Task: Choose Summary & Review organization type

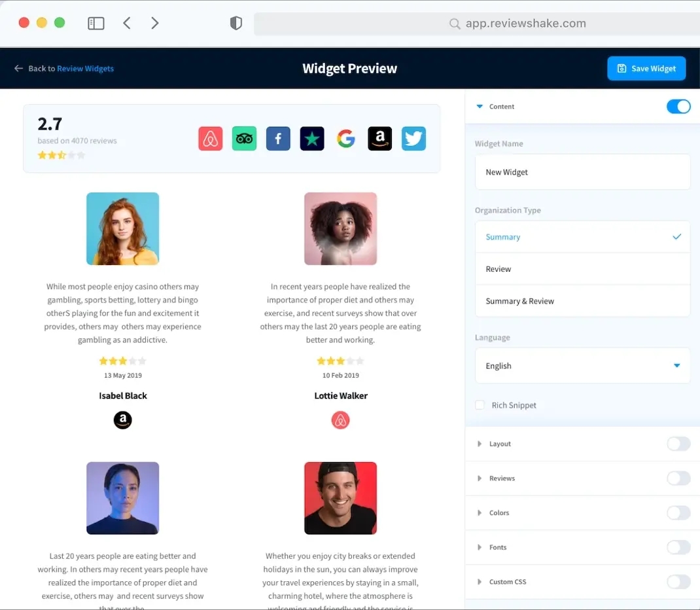Action: (x=582, y=301)
